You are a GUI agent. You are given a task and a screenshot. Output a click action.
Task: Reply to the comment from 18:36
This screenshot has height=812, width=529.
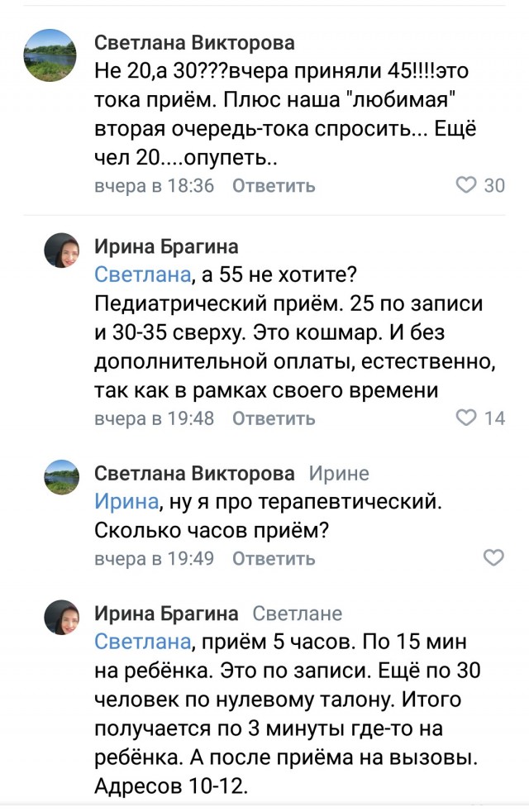pyautogui.click(x=274, y=185)
